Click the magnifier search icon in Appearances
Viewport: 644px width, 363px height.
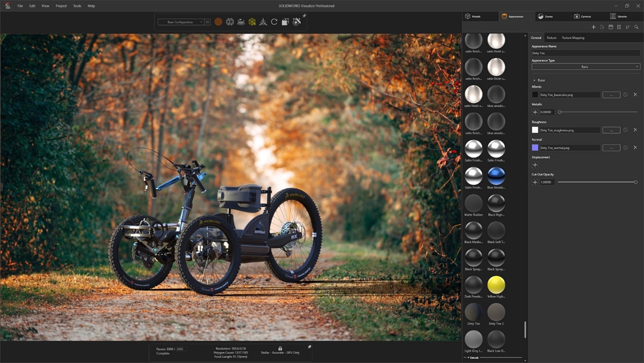pos(636,27)
